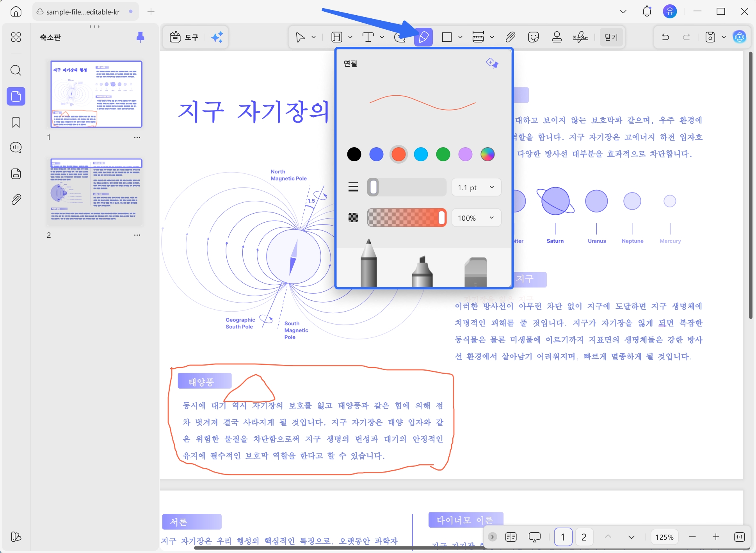This screenshot has height=553, width=756.
Task: Pick the black pencil color
Action: (354, 154)
